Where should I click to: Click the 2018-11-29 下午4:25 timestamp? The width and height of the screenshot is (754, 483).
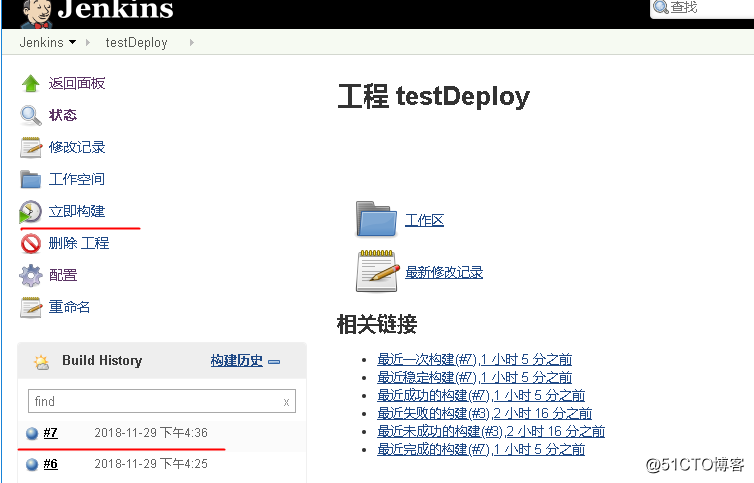point(151,464)
